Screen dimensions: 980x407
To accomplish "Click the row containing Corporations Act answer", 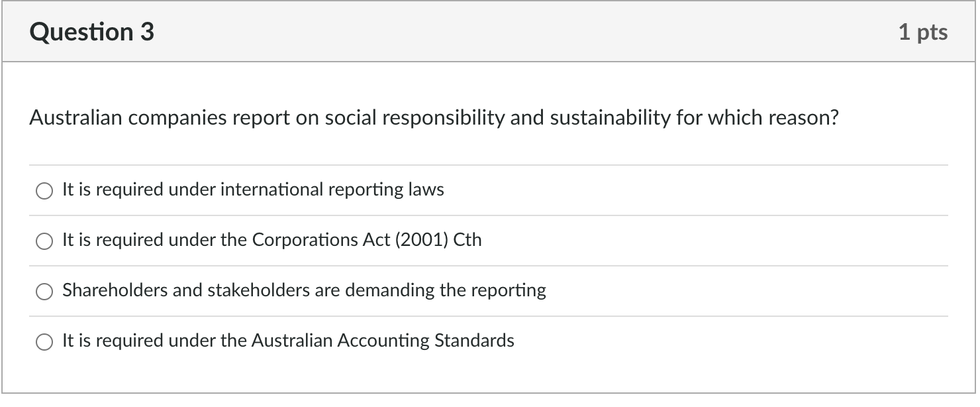I will tap(490, 240).
